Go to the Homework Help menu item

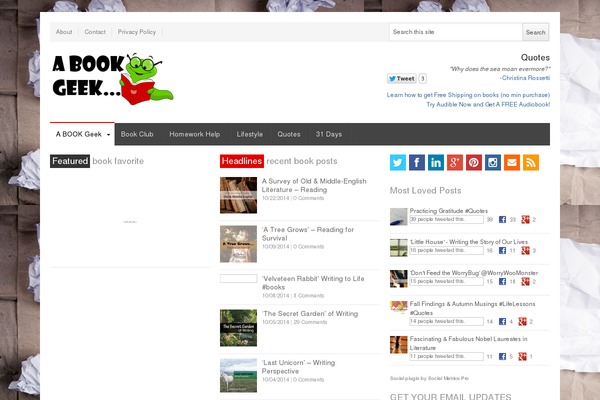pyautogui.click(x=194, y=134)
